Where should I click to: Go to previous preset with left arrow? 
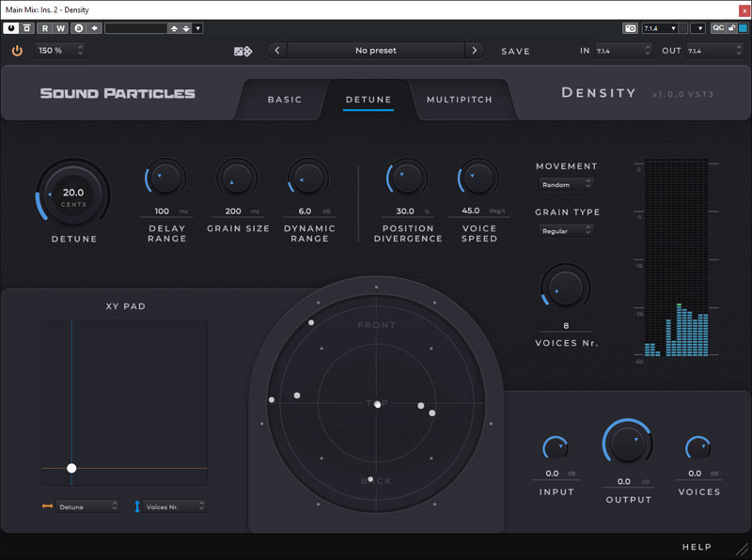[x=277, y=51]
